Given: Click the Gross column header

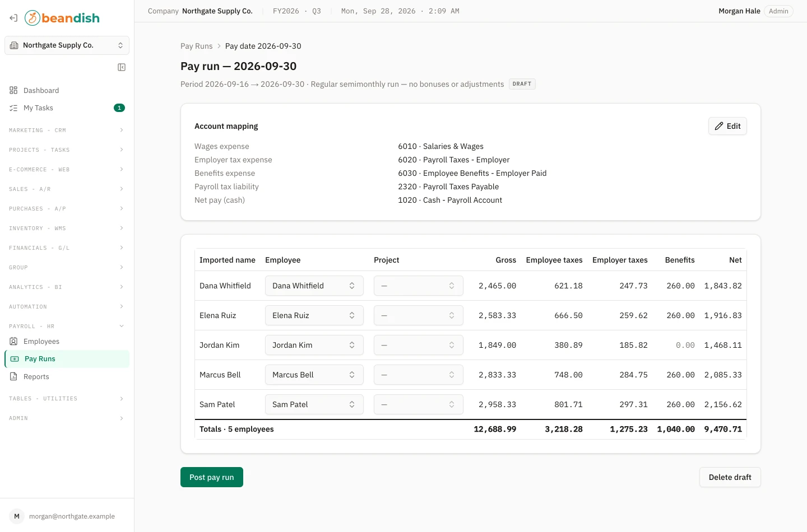Looking at the screenshot, I should 505,260.
